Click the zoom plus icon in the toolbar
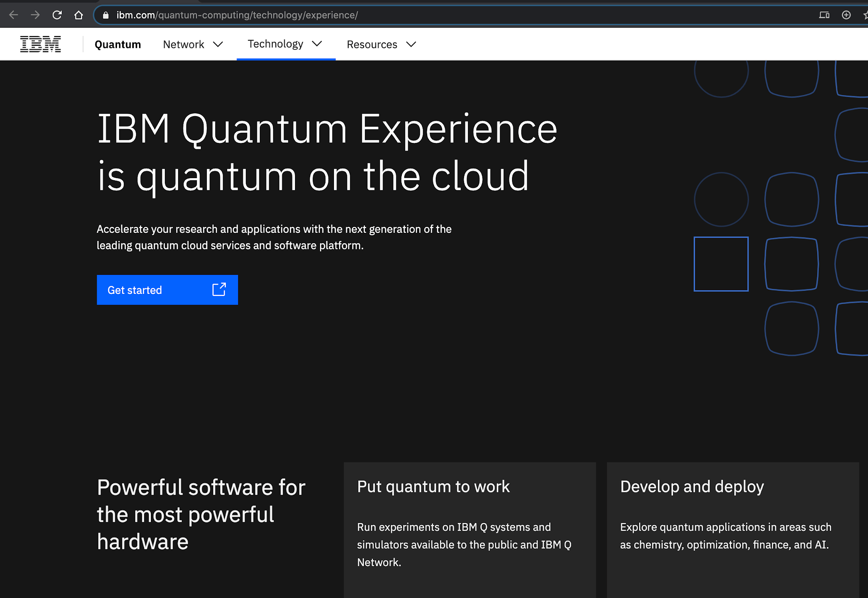This screenshot has width=868, height=598. pyautogui.click(x=846, y=15)
